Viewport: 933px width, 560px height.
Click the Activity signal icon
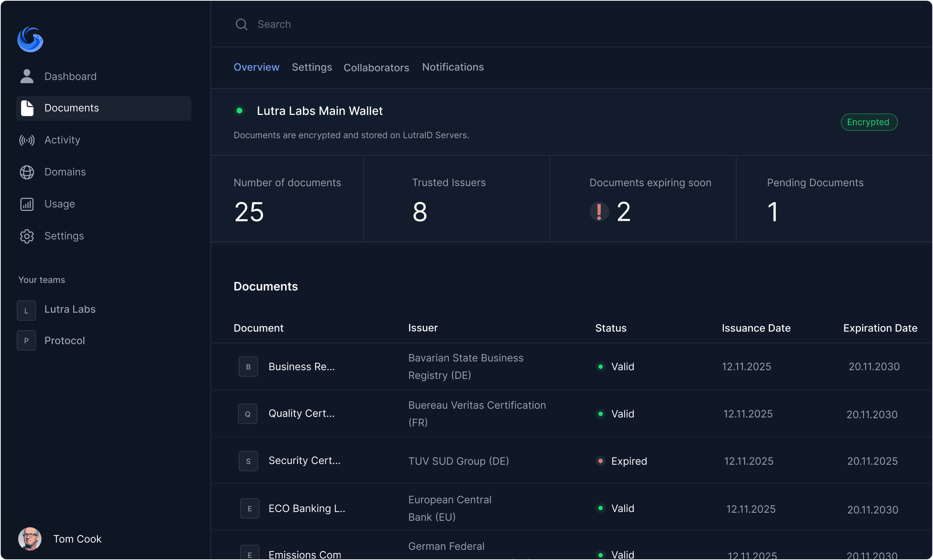27,140
